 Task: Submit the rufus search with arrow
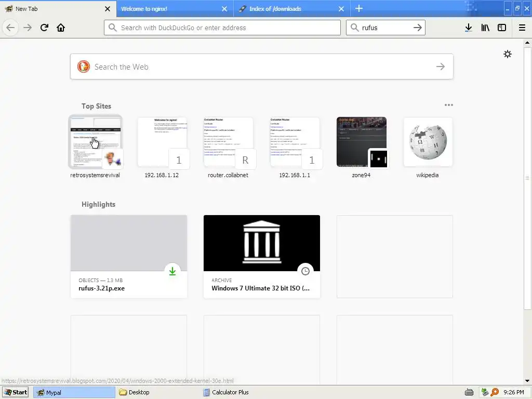pyautogui.click(x=418, y=28)
